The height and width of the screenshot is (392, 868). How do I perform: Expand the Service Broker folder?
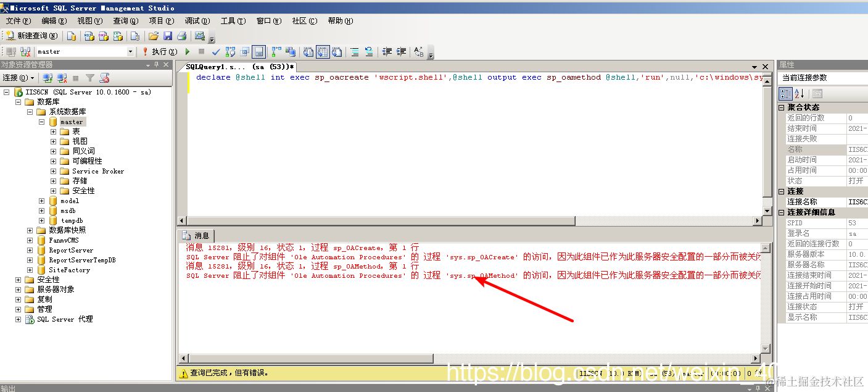54,171
